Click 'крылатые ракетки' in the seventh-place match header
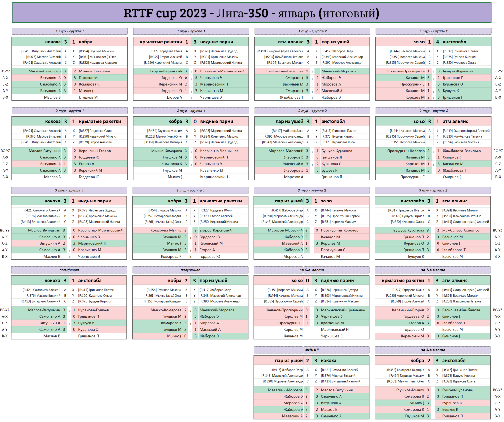The height and width of the screenshot is (422, 504). tap(403, 280)
